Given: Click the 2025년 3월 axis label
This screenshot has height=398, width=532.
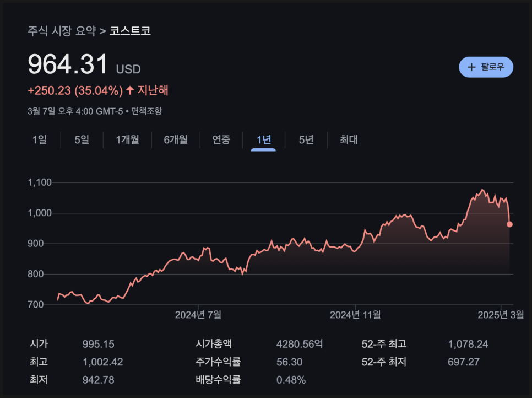Looking at the screenshot, I should point(501,315).
